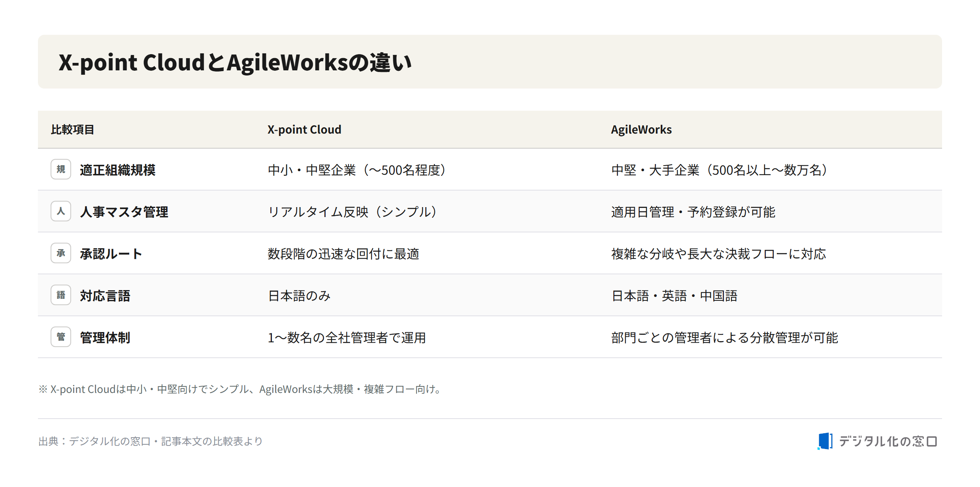980x487 pixels.
Task: Click the cell 部門ごとの管理者による分散管理が可能
Action: pyautogui.click(x=725, y=338)
